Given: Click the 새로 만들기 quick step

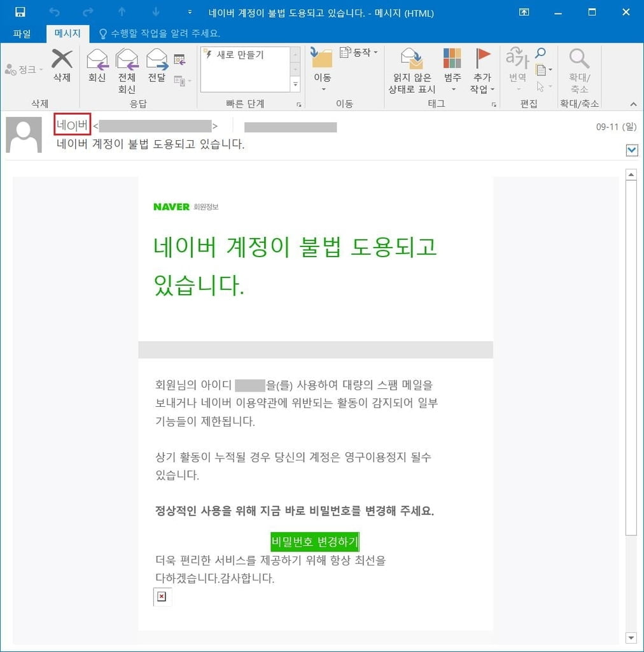Looking at the screenshot, I should tap(240, 55).
